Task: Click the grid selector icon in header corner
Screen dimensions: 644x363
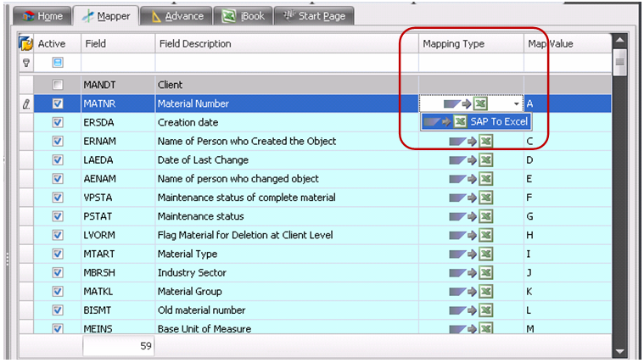Action: [x=25, y=43]
